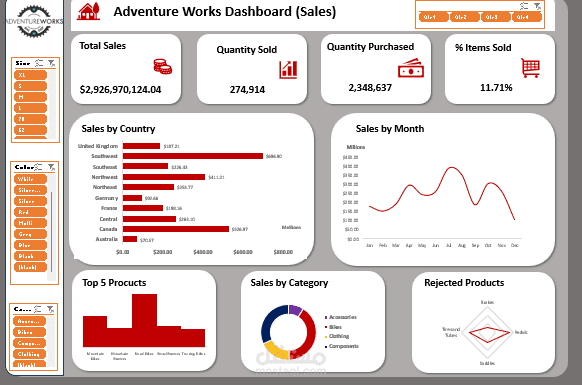This screenshot has height=385, width=582.
Task: Filter by Qtr 4 in quarter slicer
Action: click(x=527, y=17)
